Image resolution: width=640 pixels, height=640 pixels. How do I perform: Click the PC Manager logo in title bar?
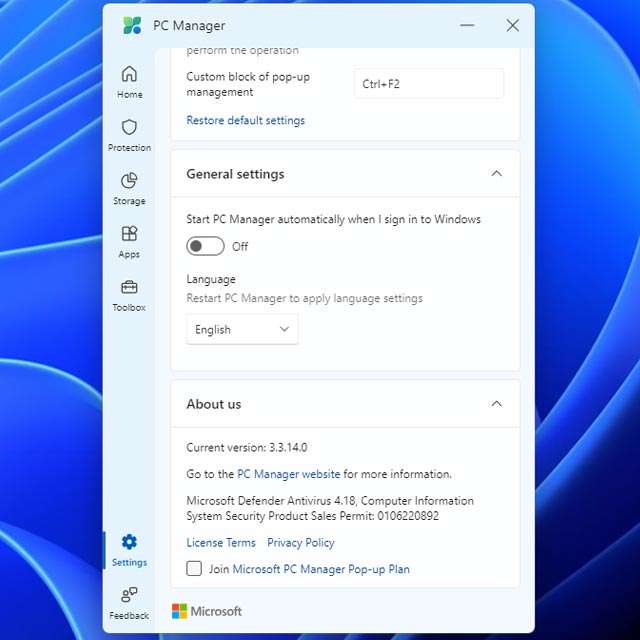(132, 26)
